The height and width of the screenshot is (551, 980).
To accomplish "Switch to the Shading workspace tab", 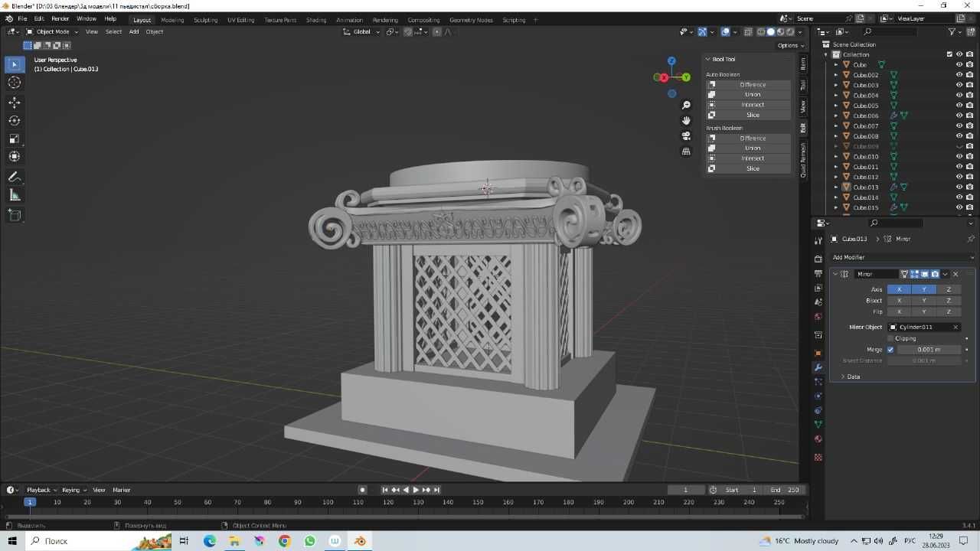I will [x=316, y=20].
